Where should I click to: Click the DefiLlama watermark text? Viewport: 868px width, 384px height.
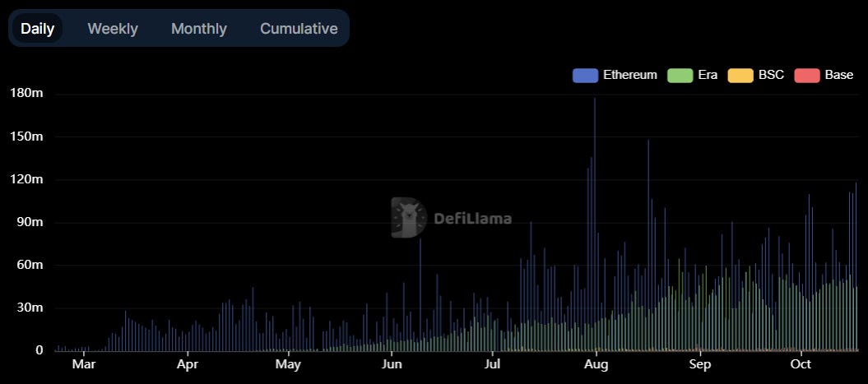click(472, 219)
